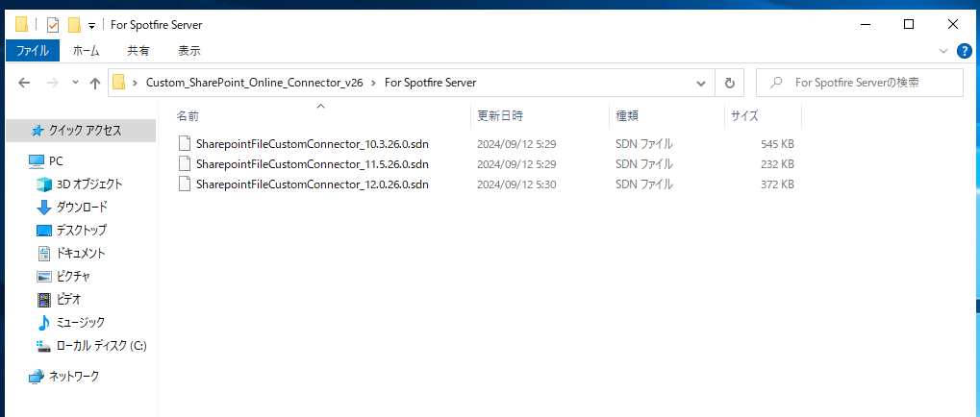This screenshot has width=980, height=417.
Task: Click the Network icon in sidebar
Action: point(37,376)
